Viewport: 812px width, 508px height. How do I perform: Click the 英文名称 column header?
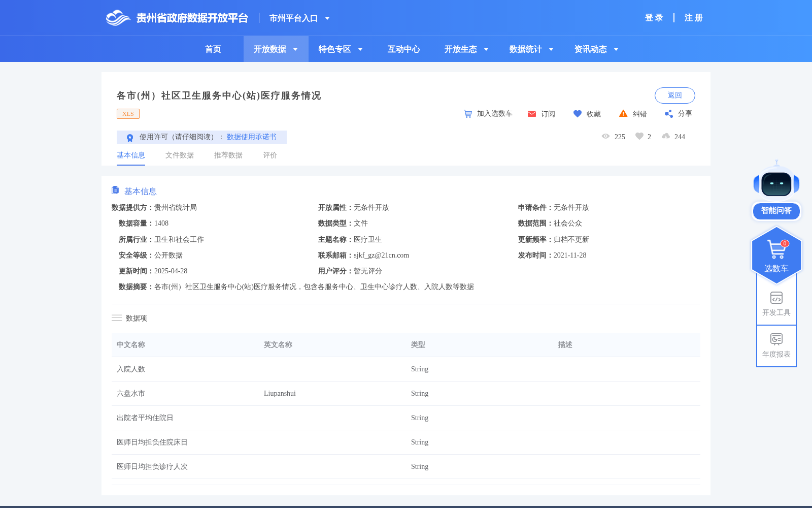coord(278,345)
